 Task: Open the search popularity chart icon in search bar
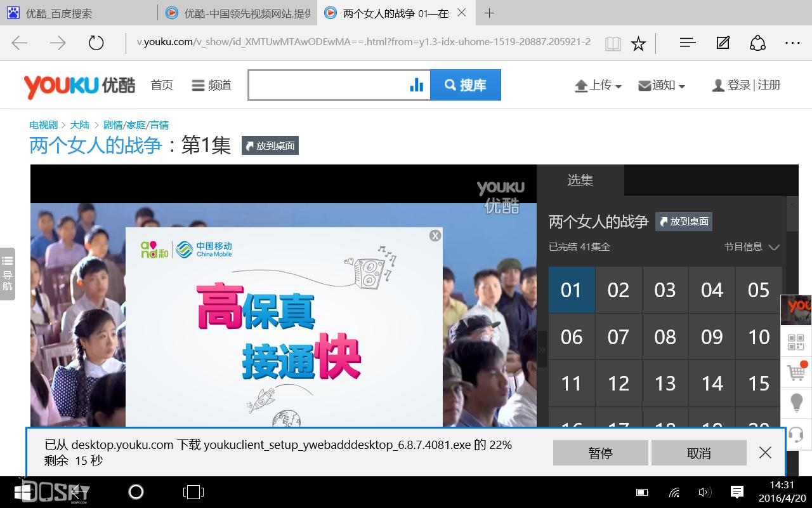[x=417, y=84]
